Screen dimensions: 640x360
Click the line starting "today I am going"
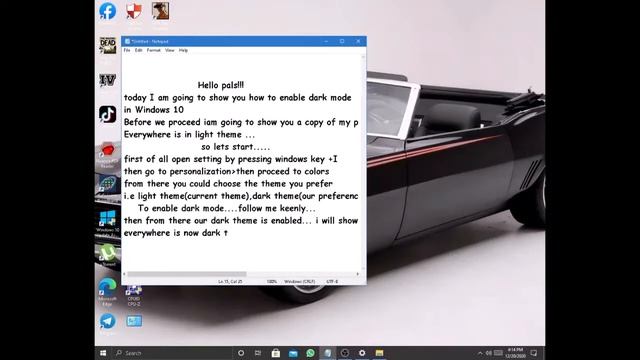238,98
